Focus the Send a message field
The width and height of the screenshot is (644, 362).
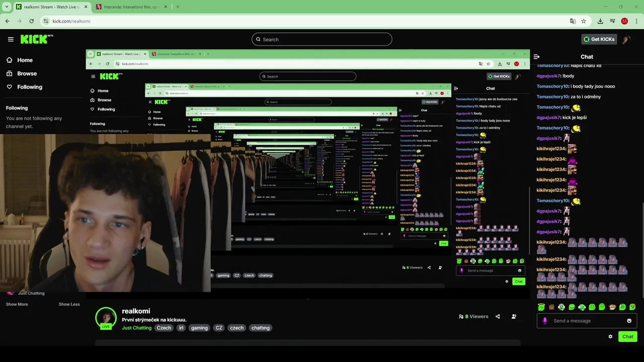[587, 321]
